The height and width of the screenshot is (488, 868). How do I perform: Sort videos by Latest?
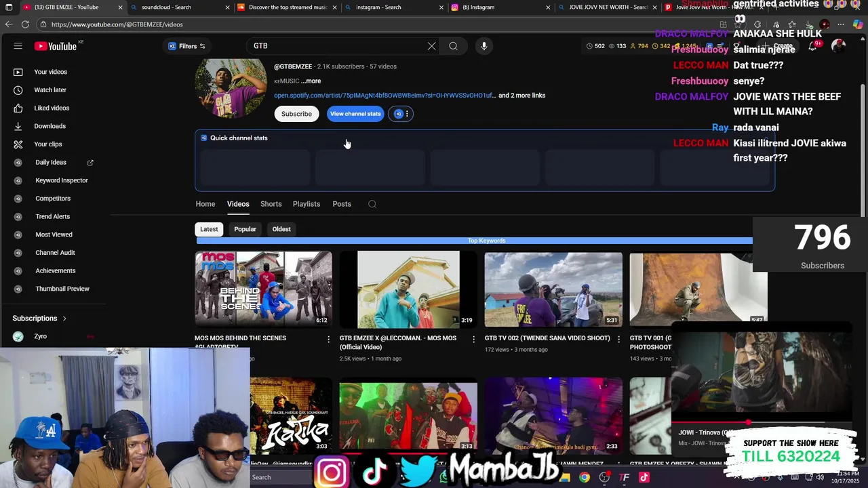point(209,229)
